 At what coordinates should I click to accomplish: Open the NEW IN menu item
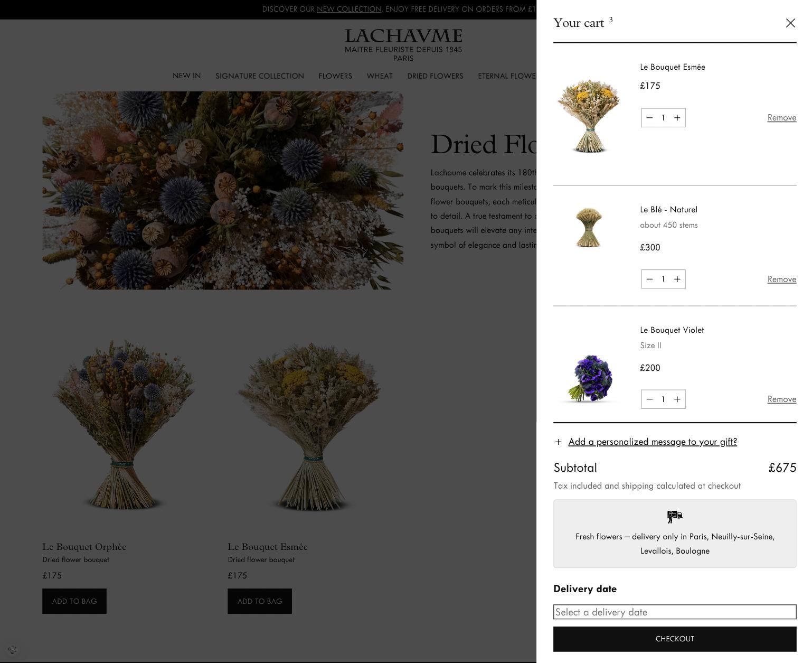tap(186, 76)
